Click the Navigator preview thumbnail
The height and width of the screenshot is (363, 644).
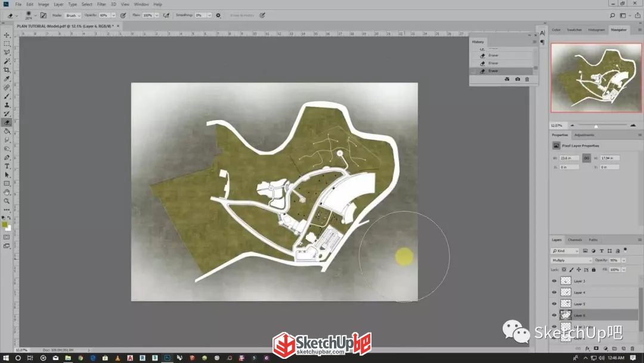tap(596, 78)
